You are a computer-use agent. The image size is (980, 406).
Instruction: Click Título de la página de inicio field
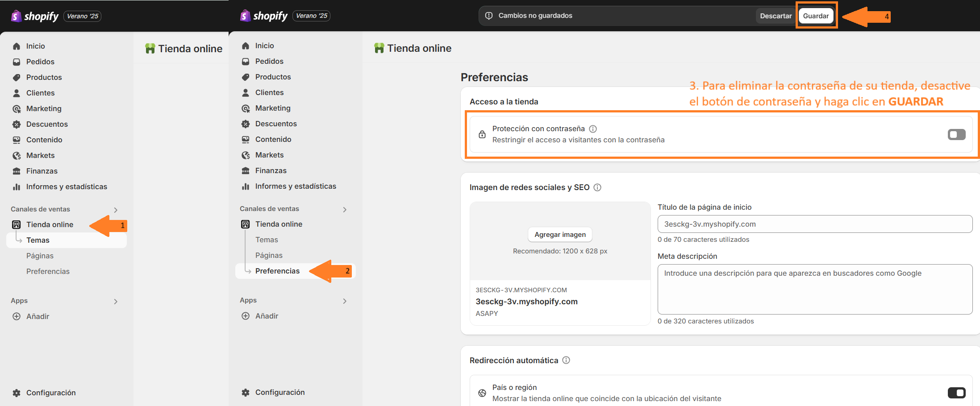point(815,224)
